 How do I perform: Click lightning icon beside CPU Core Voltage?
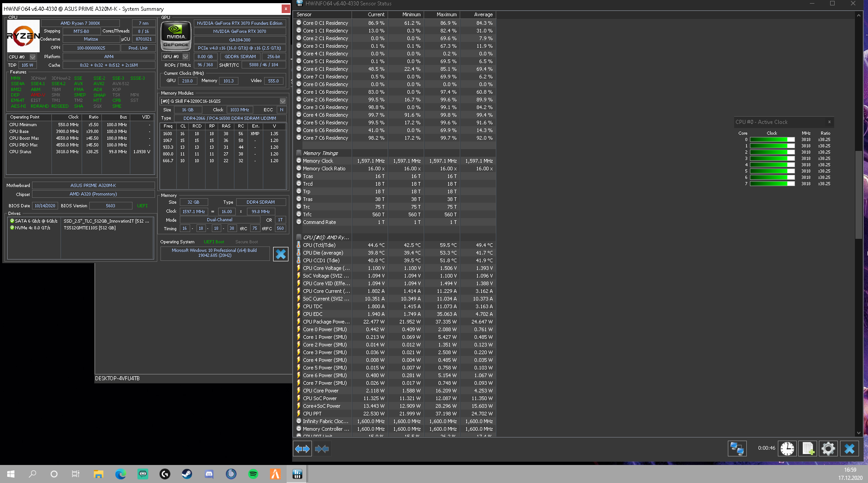coord(298,268)
